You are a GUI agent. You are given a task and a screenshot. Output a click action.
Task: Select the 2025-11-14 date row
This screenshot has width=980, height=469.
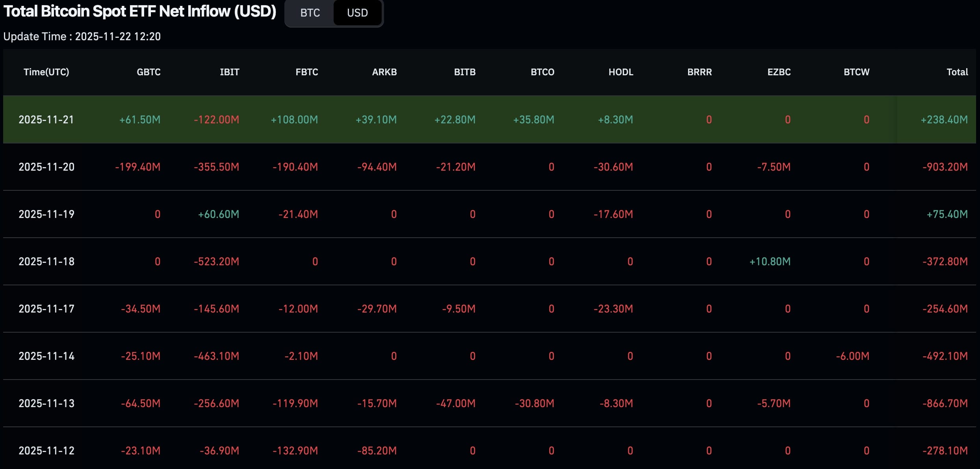pos(490,356)
